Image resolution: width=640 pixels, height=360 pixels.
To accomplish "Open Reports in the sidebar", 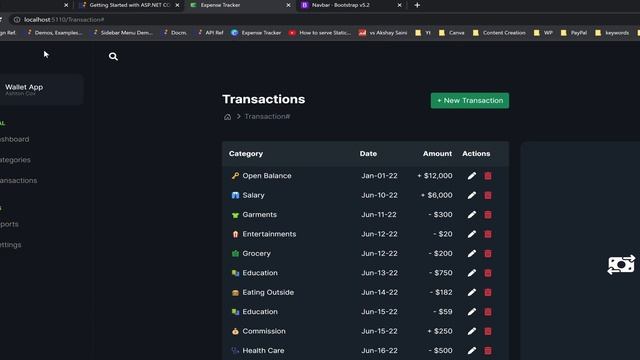I will (9, 224).
